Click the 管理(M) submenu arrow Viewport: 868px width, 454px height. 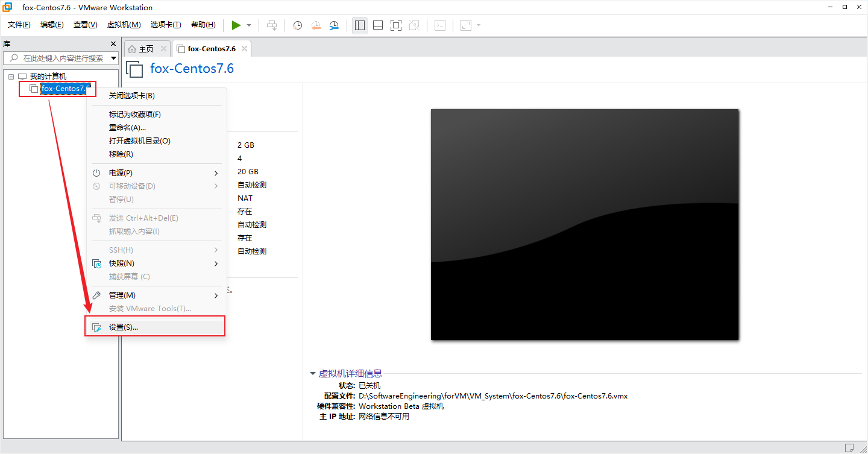[216, 295]
